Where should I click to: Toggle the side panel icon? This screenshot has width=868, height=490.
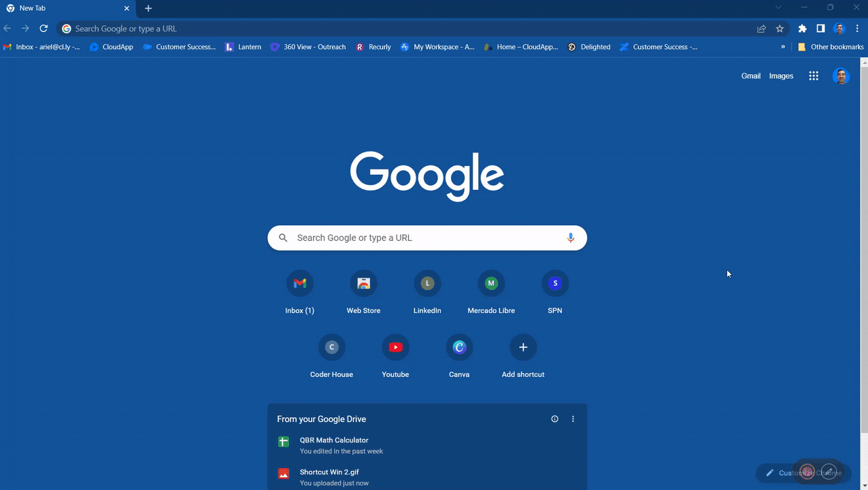pos(821,29)
